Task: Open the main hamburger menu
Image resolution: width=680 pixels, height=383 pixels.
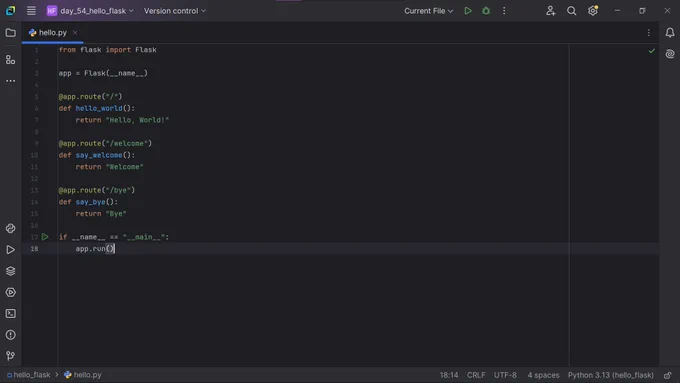Action: [x=31, y=11]
